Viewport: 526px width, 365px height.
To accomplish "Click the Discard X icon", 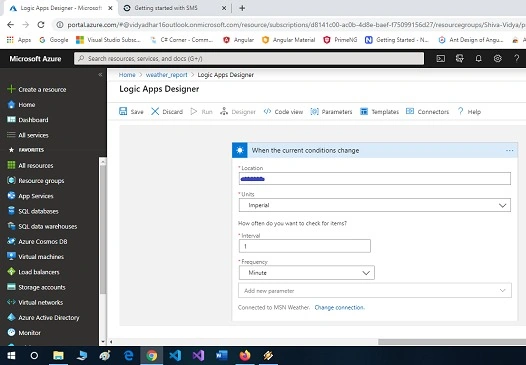I will point(155,111).
